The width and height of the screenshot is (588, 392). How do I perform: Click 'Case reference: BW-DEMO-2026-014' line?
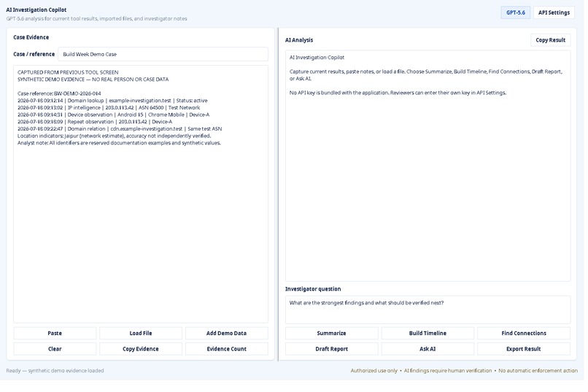59,93
